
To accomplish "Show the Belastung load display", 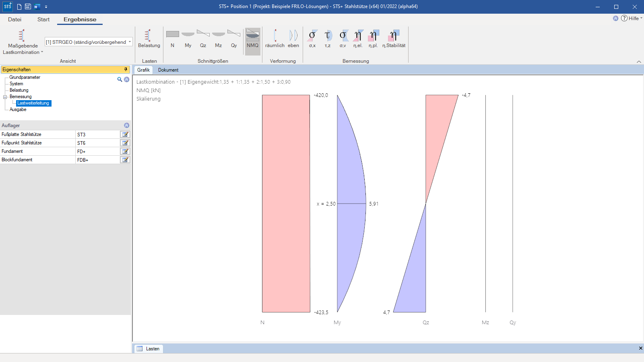I will [149, 39].
